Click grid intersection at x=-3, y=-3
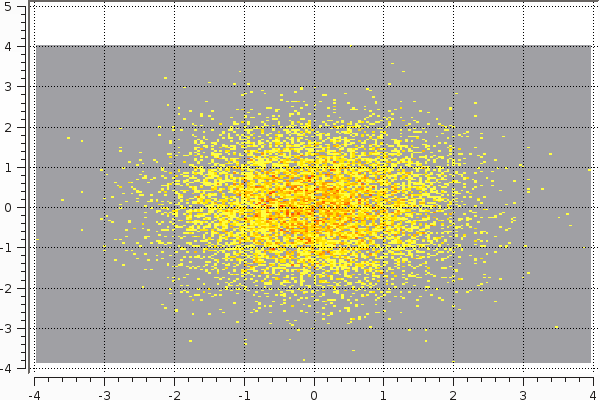This screenshot has width=600, height=400. pos(104,328)
